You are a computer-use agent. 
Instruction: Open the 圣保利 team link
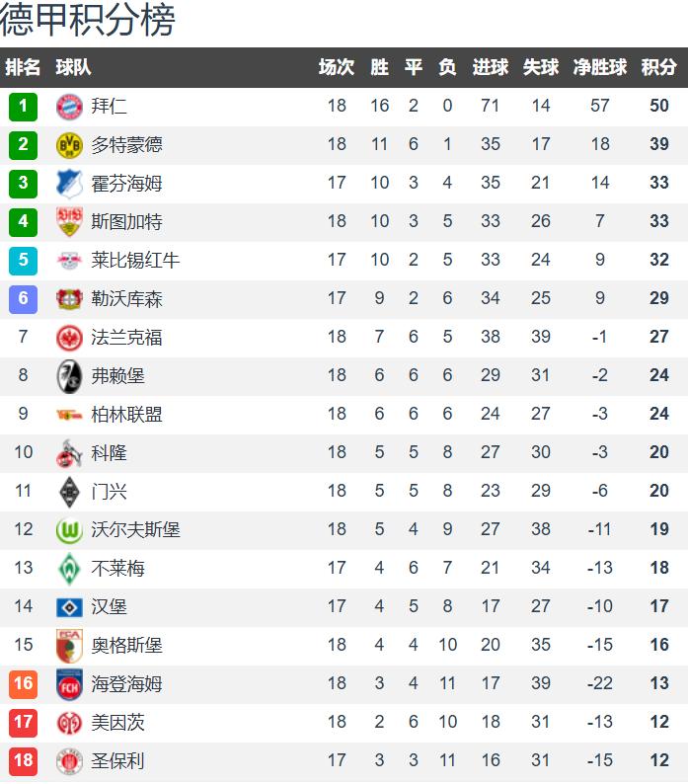(x=117, y=761)
